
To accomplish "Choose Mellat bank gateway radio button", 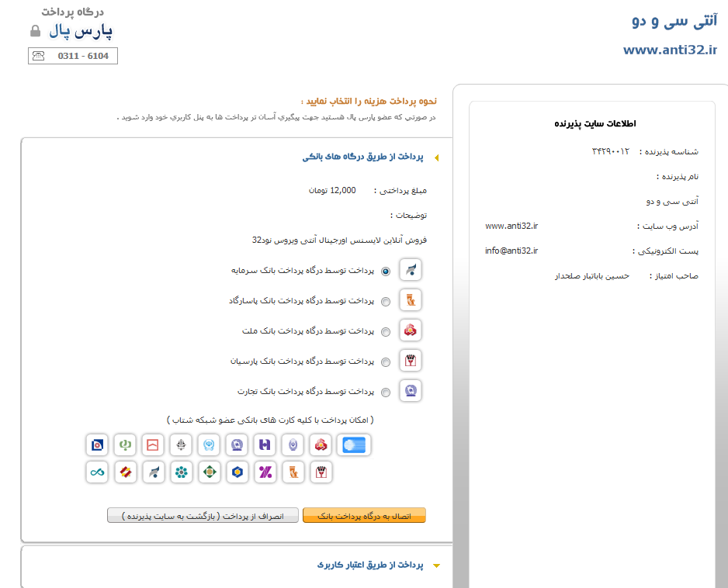I will click(x=386, y=332).
